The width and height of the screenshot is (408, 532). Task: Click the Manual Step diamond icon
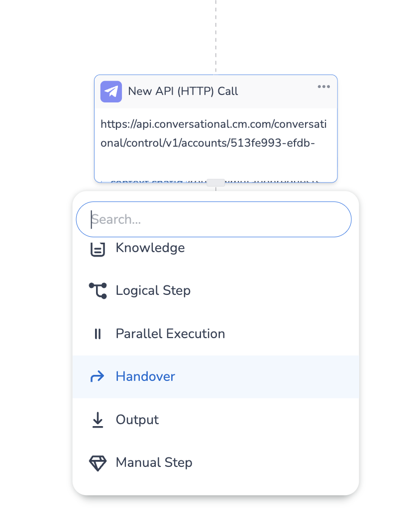[98, 463]
